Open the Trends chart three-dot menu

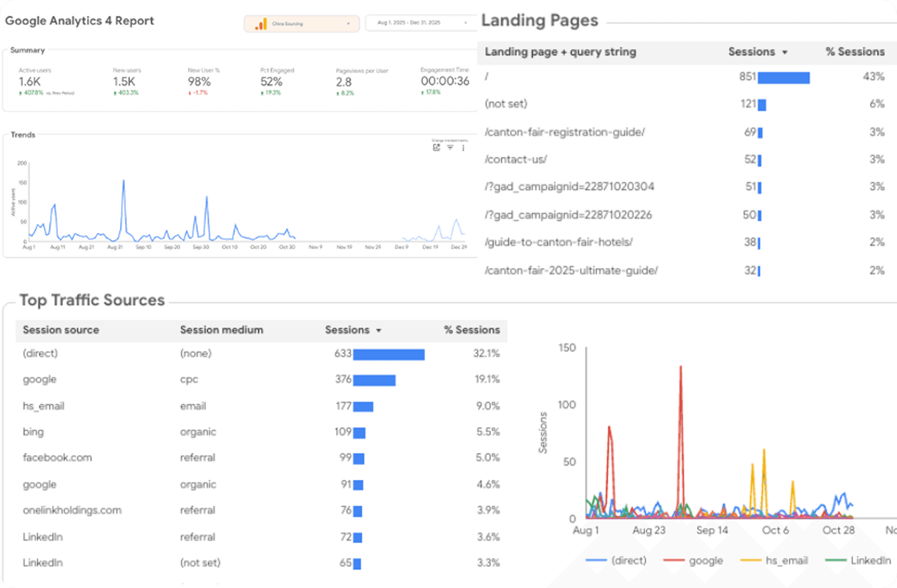click(x=463, y=148)
